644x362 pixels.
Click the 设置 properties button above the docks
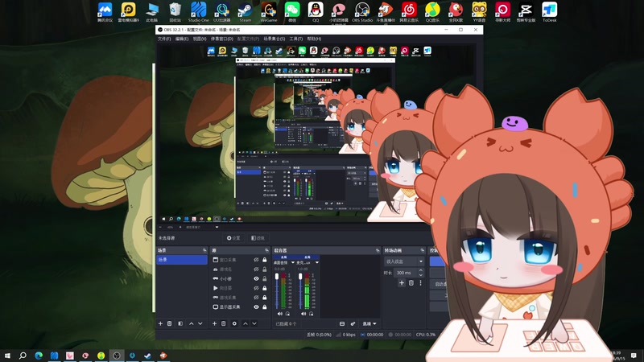coord(233,238)
